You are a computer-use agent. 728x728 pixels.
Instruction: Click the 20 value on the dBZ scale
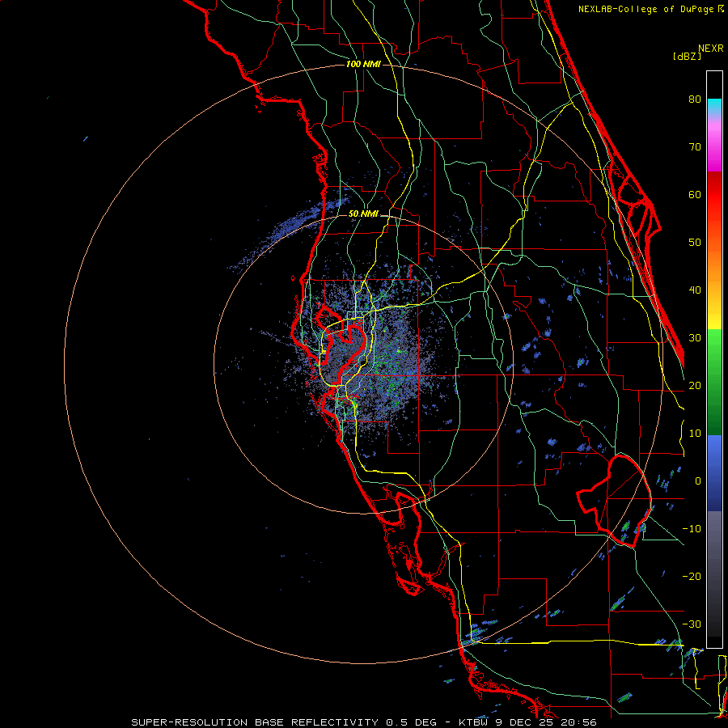pos(695,385)
